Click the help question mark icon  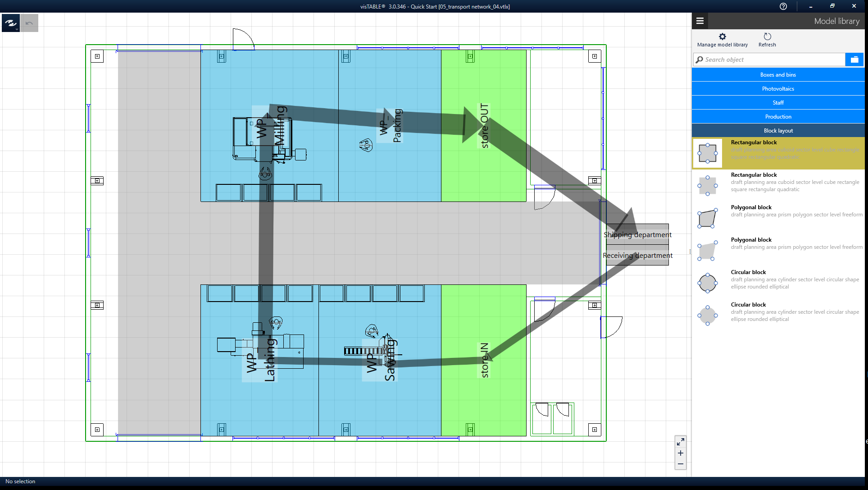click(783, 6)
